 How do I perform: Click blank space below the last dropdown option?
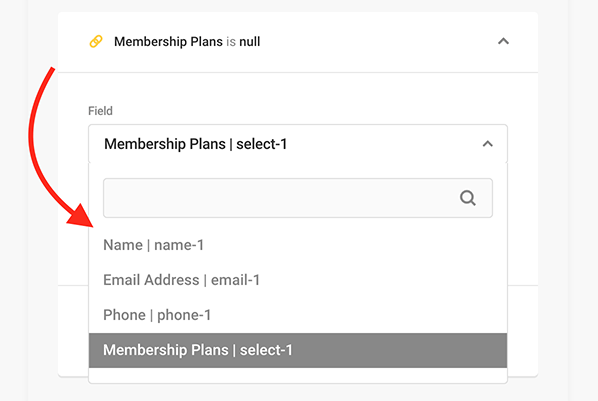click(x=297, y=375)
